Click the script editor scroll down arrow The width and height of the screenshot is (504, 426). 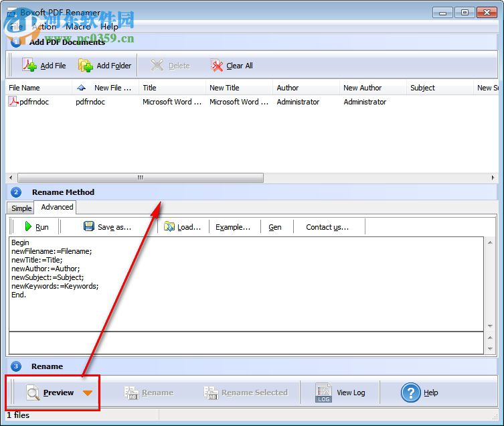click(x=489, y=325)
